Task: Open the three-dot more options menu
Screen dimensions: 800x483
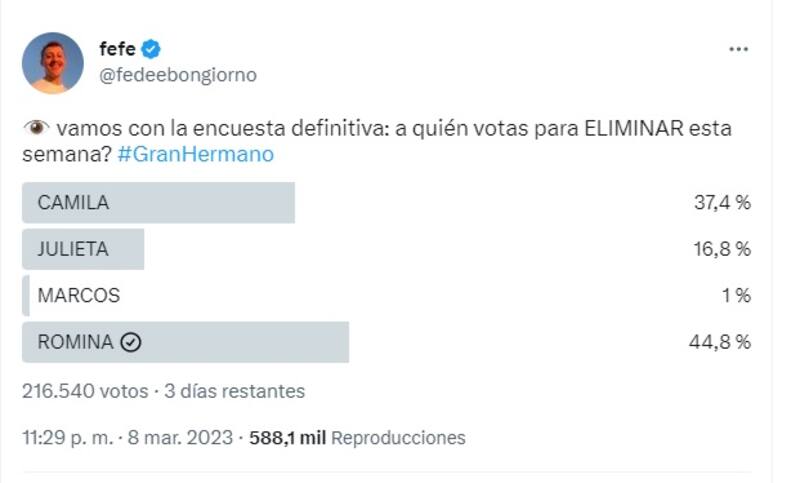Action: (x=739, y=49)
